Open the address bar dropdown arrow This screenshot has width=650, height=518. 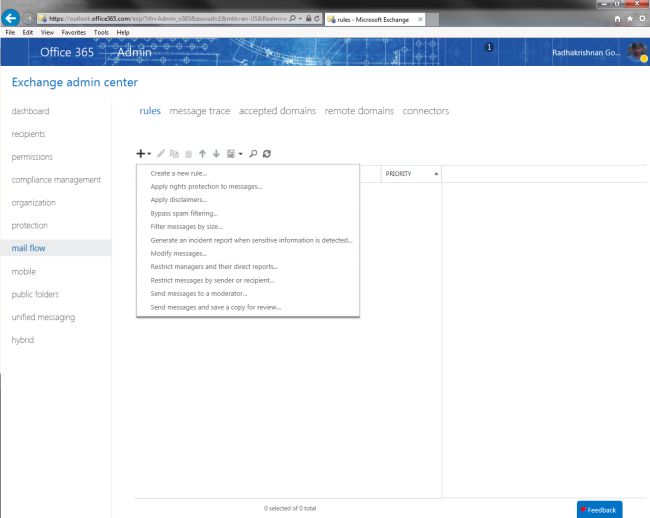coord(301,19)
